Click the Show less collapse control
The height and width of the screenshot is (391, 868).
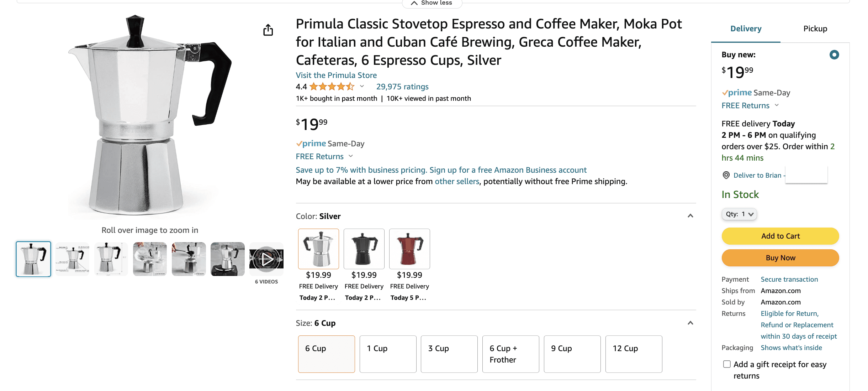pyautogui.click(x=432, y=3)
